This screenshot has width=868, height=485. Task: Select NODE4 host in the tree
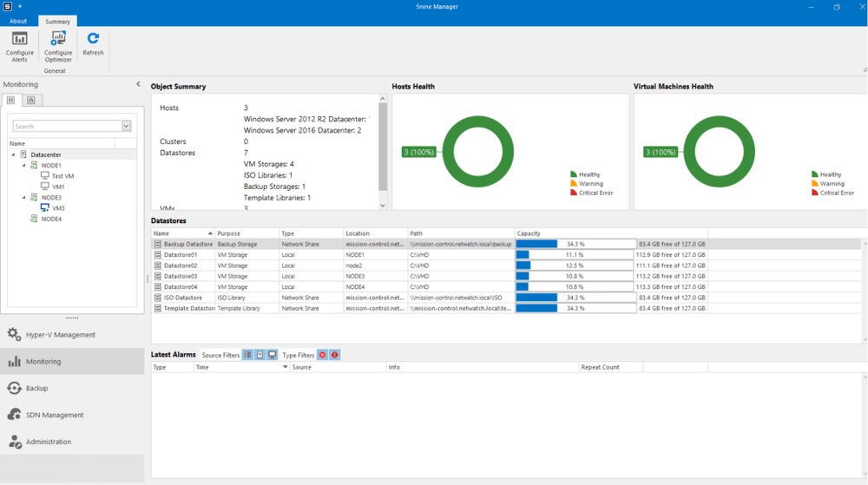pos(51,219)
